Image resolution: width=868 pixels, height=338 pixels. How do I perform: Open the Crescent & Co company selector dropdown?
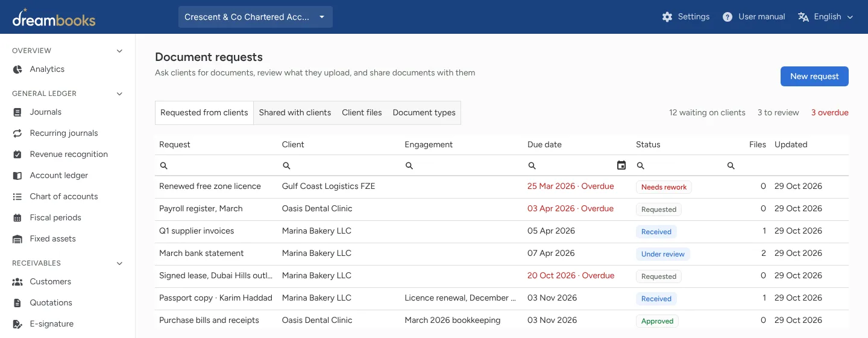pos(256,17)
